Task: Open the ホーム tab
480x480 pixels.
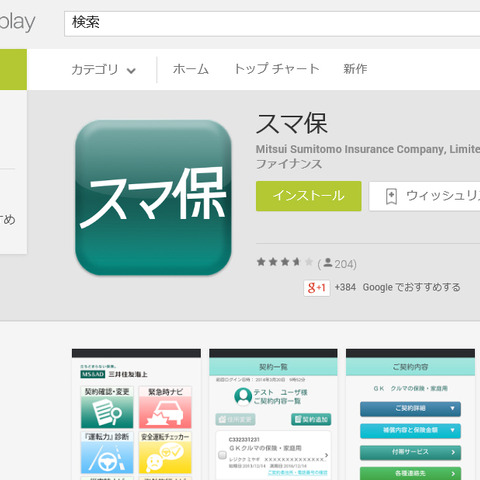Action: [x=191, y=69]
